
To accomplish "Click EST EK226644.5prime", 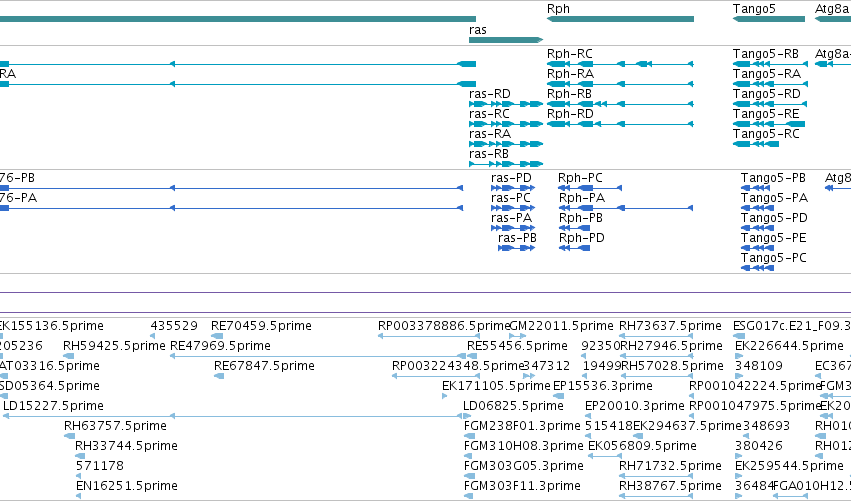I will tap(789, 346).
